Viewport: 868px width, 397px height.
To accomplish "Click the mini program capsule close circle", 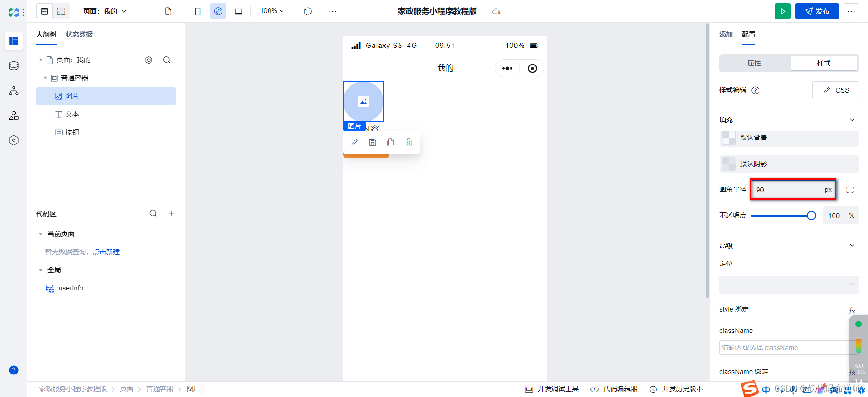I will [533, 68].
